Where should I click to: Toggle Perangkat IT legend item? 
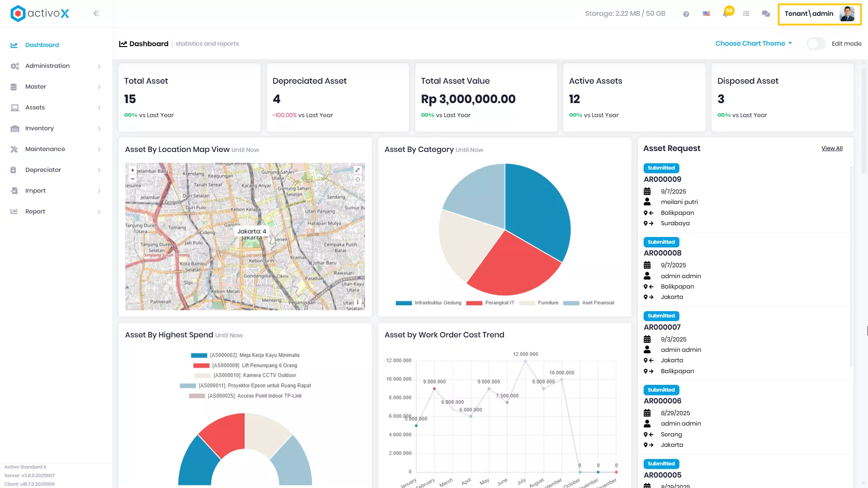(x=490, y=303)
